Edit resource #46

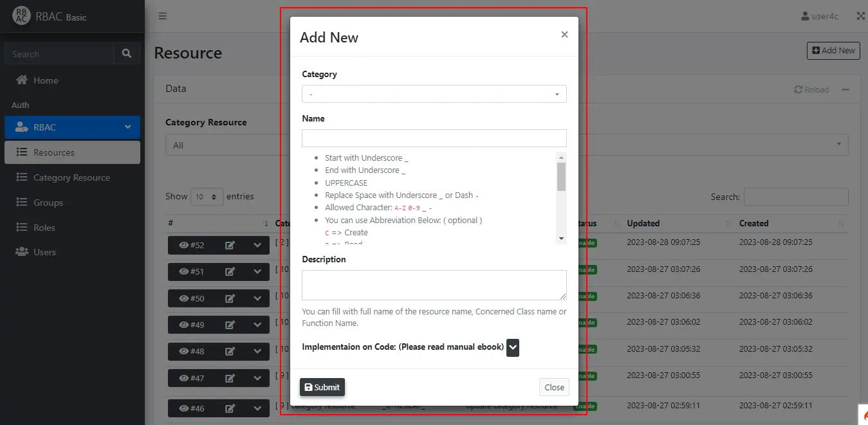[230, 408]
